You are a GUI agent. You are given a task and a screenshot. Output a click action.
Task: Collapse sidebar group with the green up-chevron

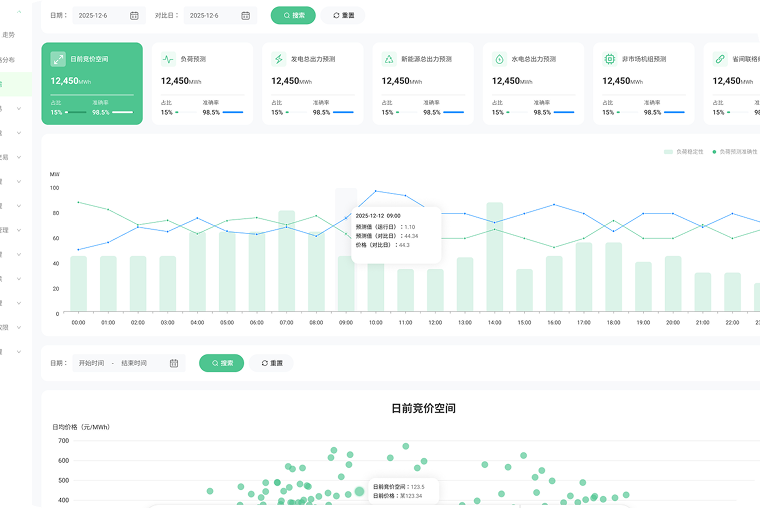(19, 12)
